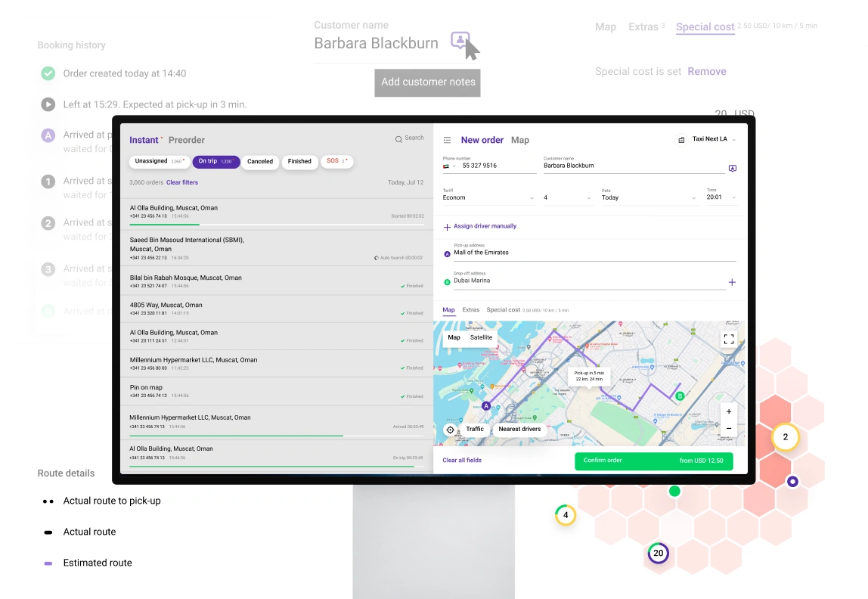The width and height of the screenshot is (868, 599).
Task: Toggle the Finished filter chip
Action: click(x=299, y=162)
